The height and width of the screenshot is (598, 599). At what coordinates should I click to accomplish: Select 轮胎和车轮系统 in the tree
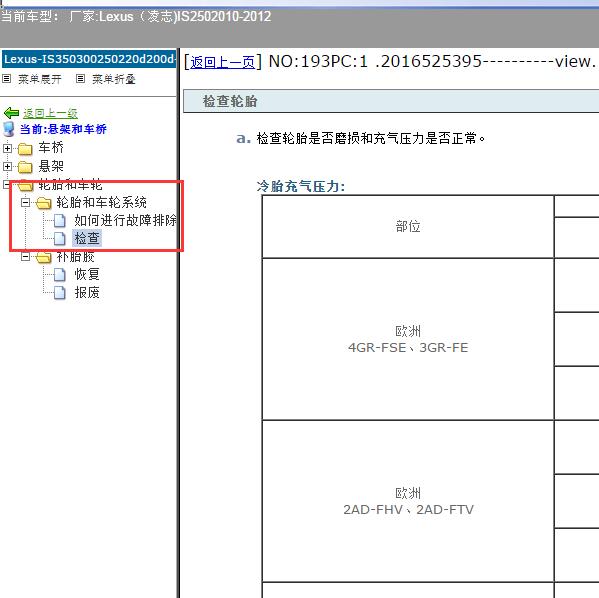tap(102, 202)
